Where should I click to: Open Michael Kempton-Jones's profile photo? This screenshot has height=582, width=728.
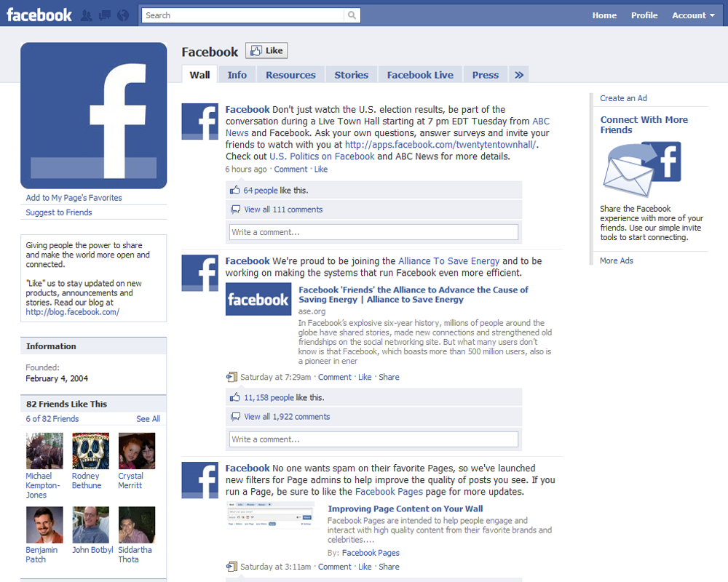pyautogui.click(x=44, y=451)
